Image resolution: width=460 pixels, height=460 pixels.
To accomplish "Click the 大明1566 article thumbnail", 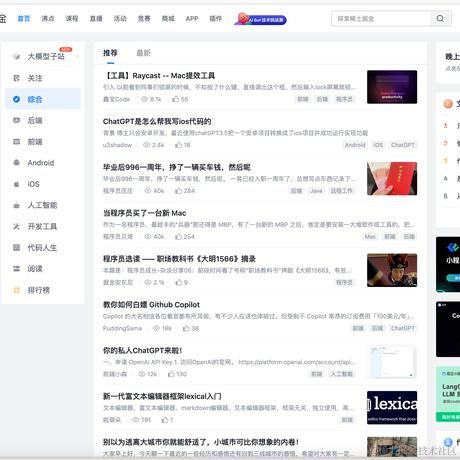I will [392, 270].
